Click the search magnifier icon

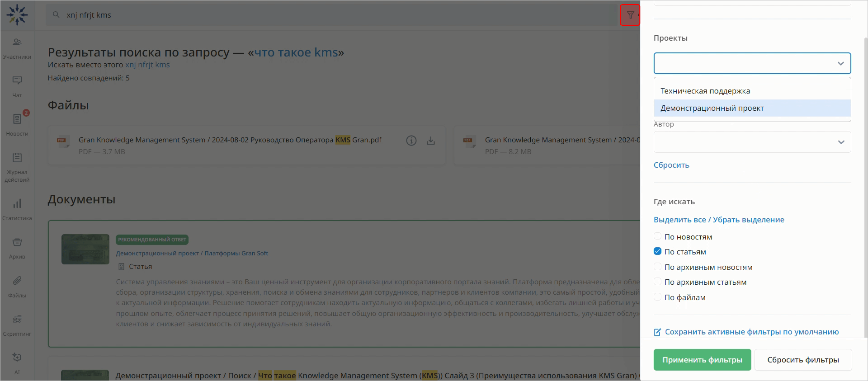[56, 15]
